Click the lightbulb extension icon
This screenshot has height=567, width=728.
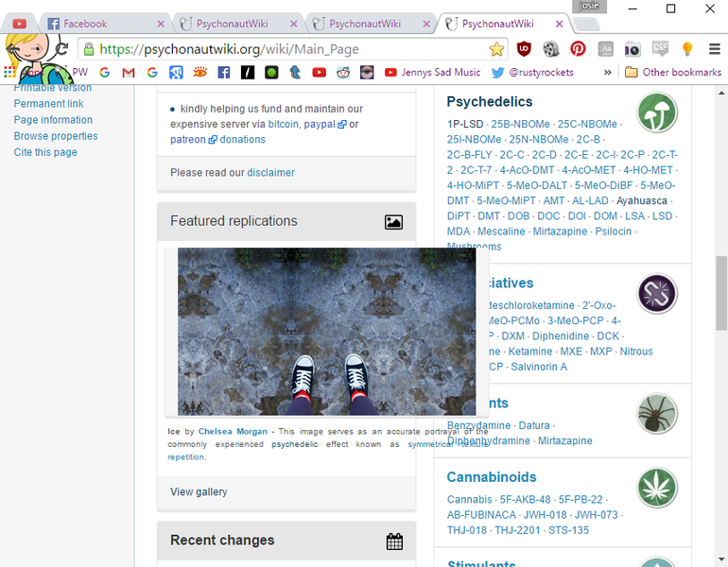coord(687,49)
